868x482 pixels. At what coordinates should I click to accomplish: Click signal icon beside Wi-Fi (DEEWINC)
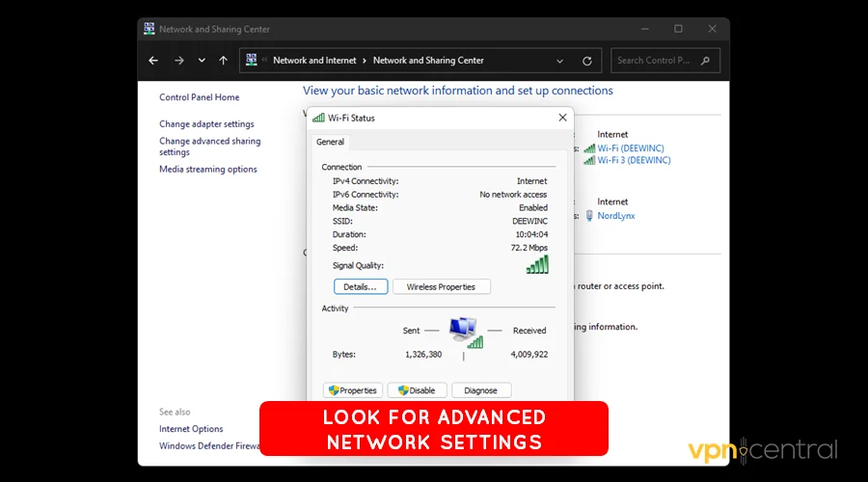coord(589,148)
